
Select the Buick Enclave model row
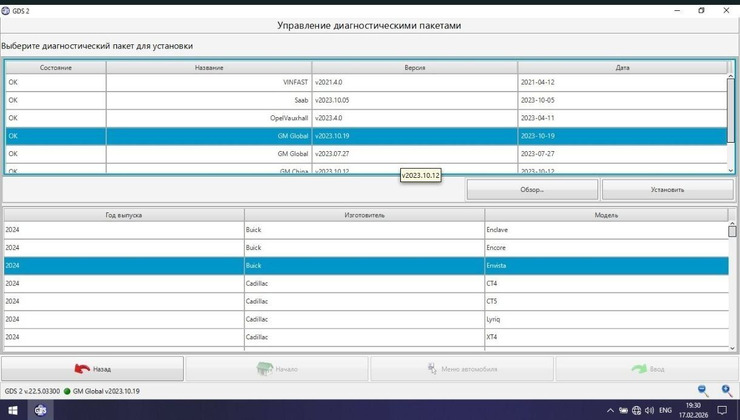click(x=366, y=230)
